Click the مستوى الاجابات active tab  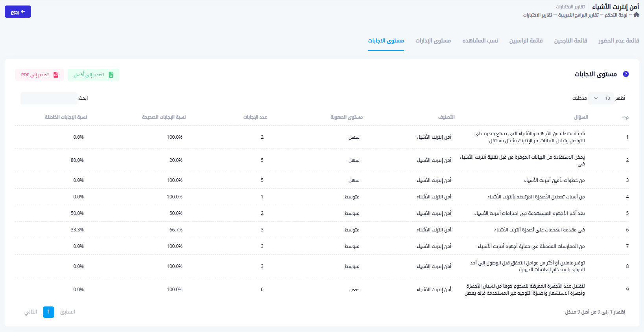(x=386, y=41)
